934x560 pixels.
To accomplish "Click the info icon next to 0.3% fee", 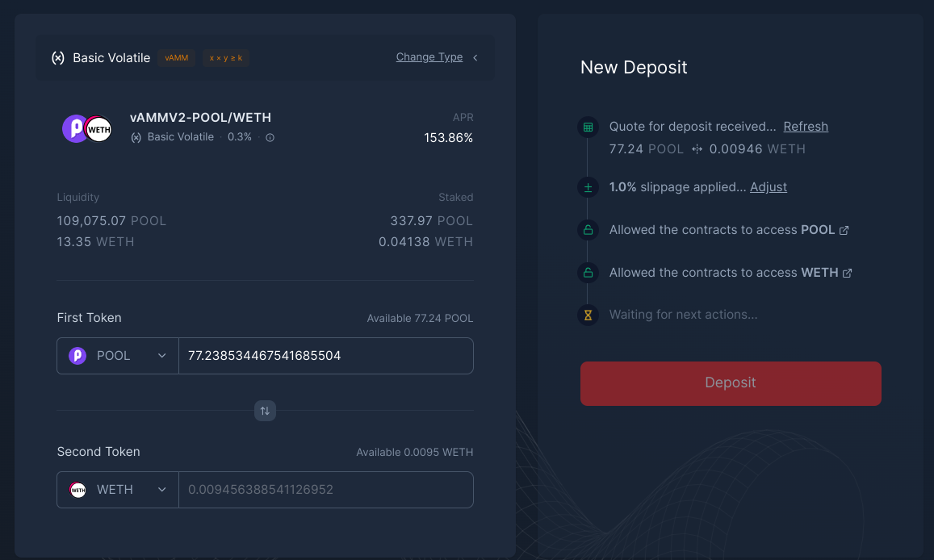I will click(270, 137).
